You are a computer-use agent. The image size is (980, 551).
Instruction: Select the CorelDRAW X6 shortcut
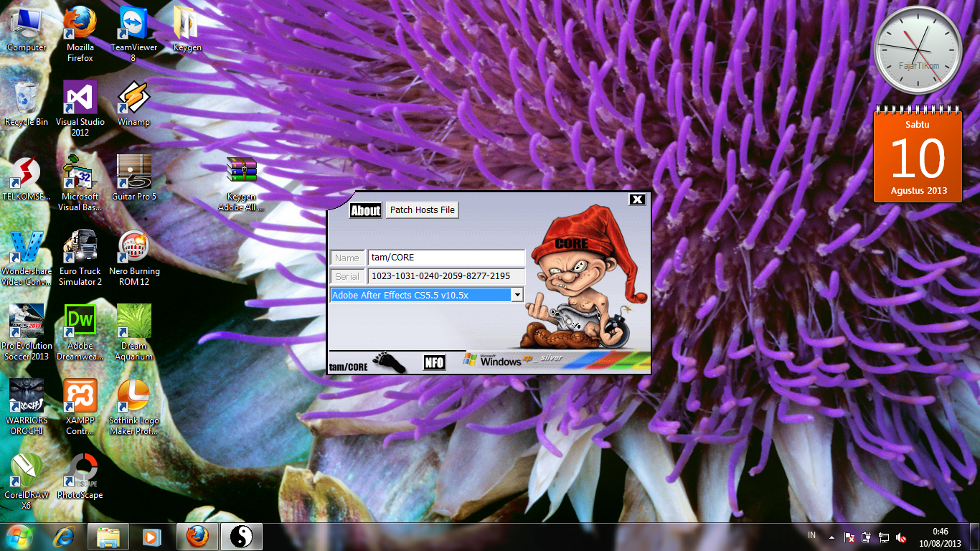pyautogui.click(x=27, y=482)
